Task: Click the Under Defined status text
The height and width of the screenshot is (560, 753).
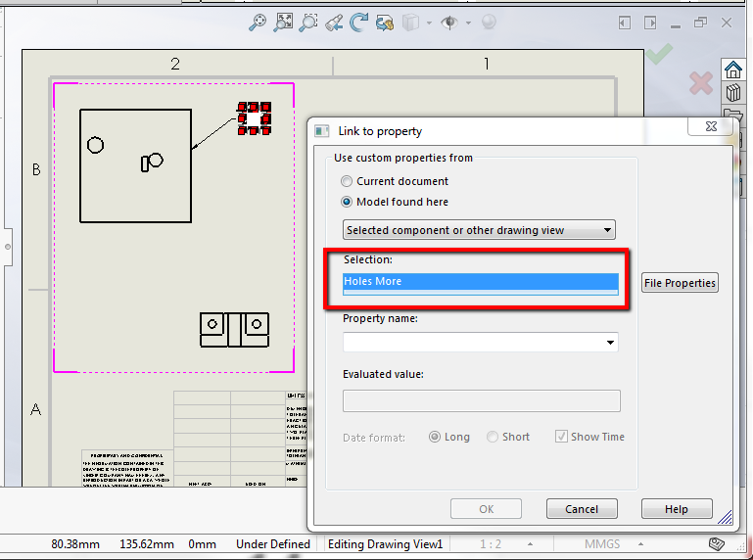Action: click(273, 544)
